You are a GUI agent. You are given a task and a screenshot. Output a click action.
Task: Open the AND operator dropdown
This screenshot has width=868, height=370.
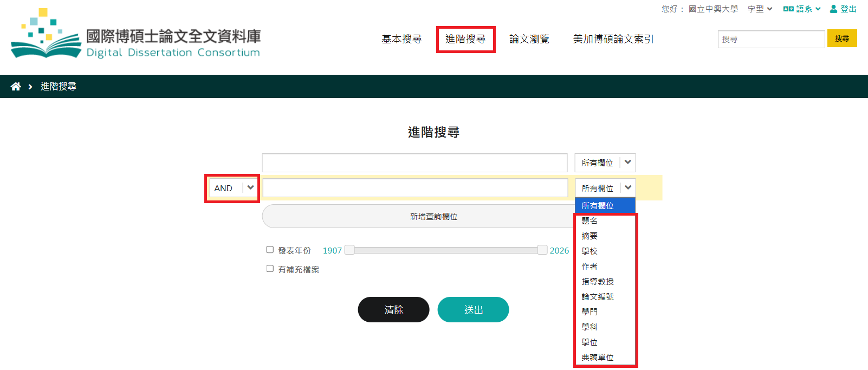coord(232,188)
